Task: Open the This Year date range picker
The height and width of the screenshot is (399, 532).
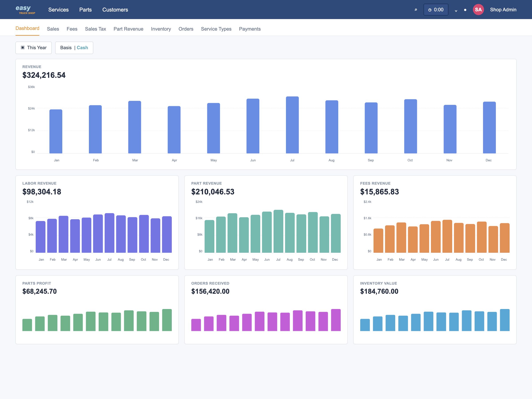Action: (x=34, y=48)
